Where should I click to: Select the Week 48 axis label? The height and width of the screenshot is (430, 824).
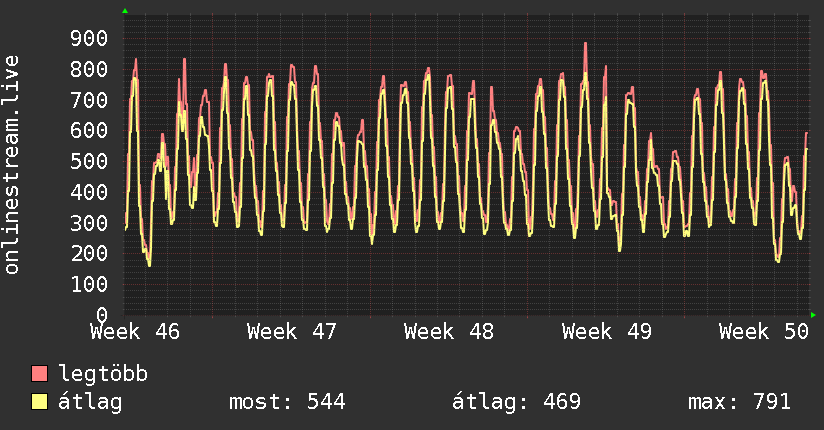pos(449,332)
